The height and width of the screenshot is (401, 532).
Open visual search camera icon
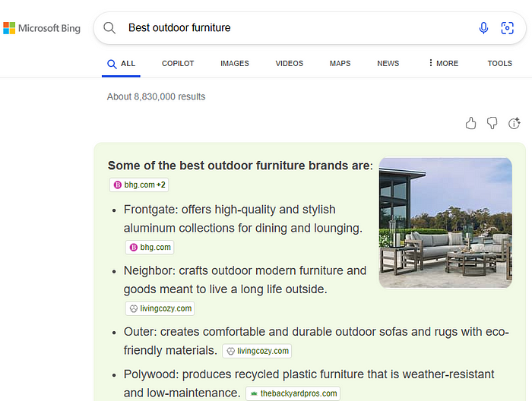coord(507,28)
